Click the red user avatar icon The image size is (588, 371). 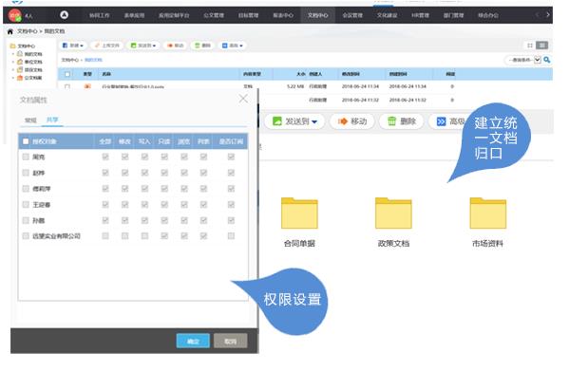click(15, 15)
